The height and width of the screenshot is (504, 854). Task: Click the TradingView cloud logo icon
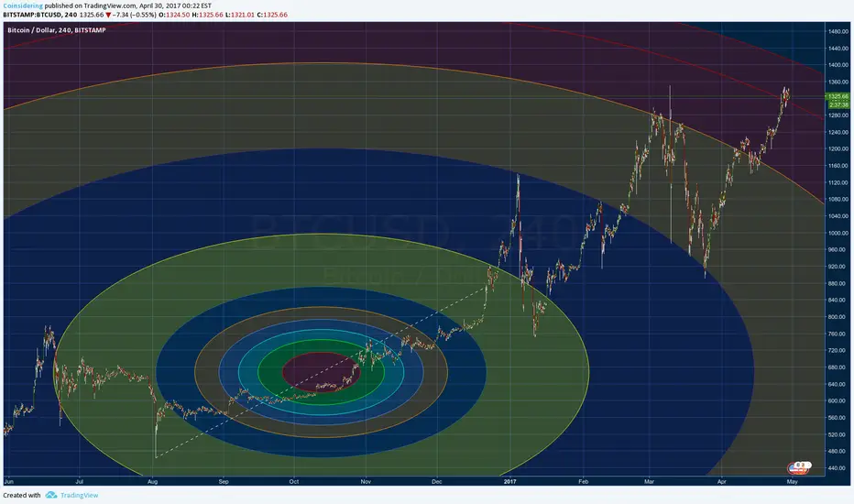(51, 495)
